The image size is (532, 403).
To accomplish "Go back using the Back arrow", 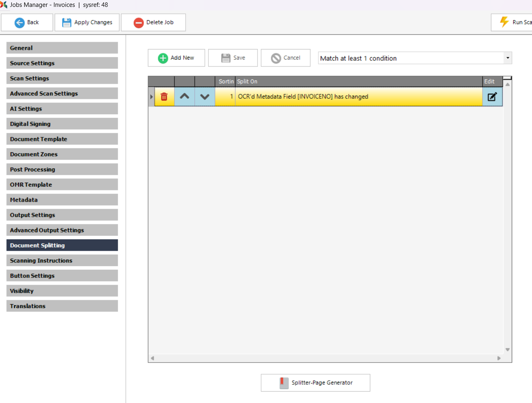I will [x=27, y=23].
